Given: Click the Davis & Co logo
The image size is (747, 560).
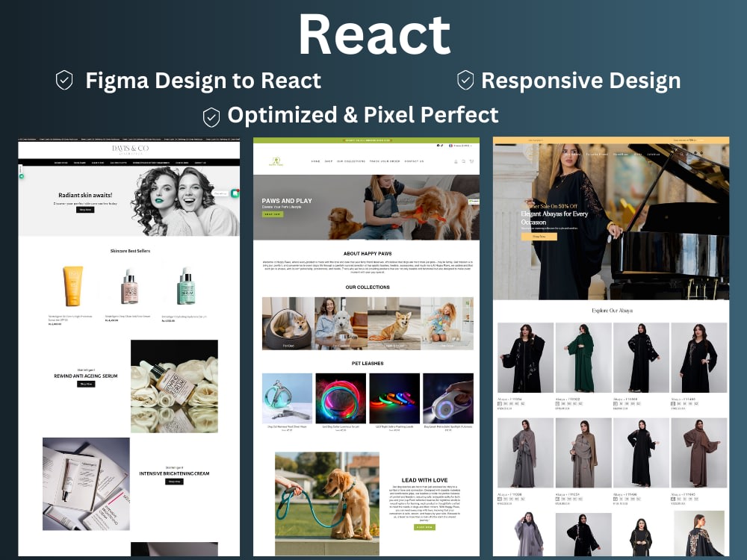Looking at the screenshot, I should (130, 149).
